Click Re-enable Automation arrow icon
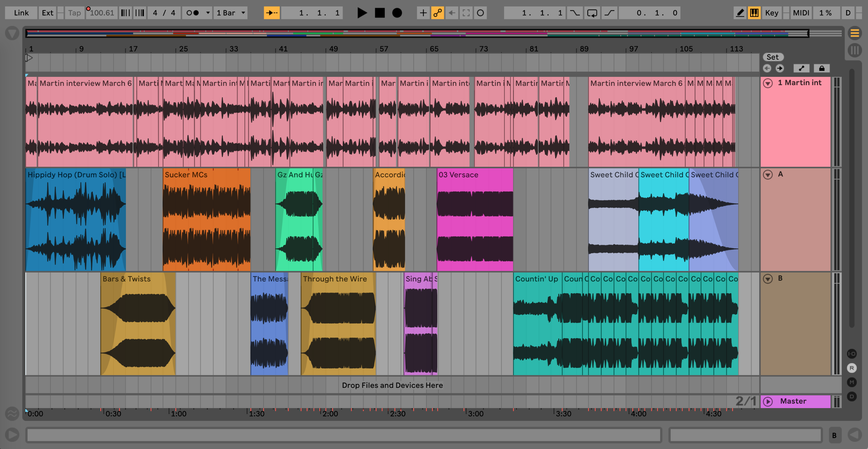 pos(452,13)
